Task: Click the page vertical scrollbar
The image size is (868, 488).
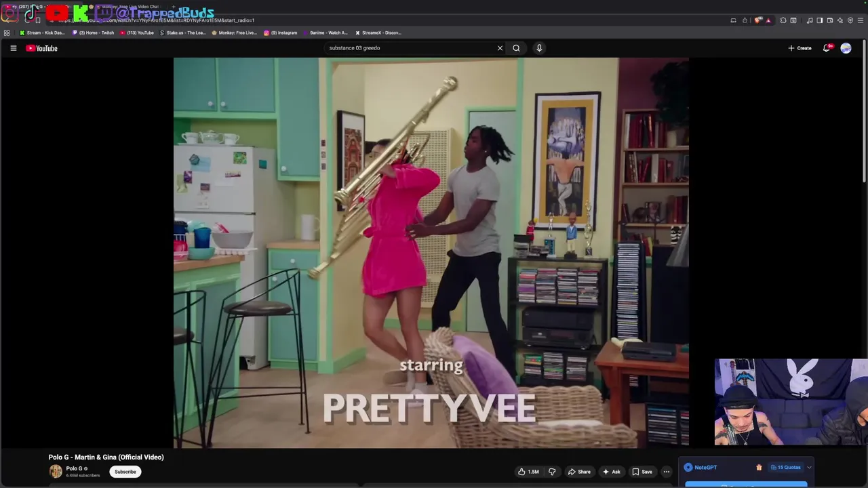Action: pos(865,112)
